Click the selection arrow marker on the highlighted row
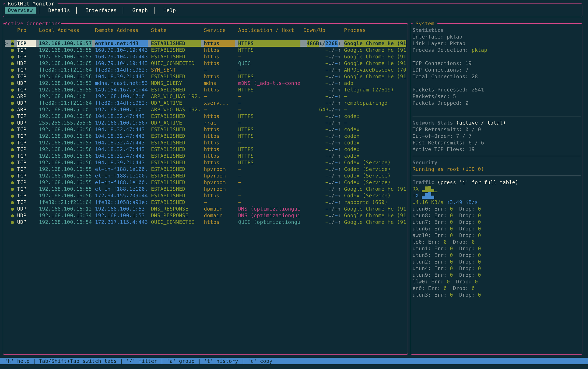Viewport: 588px width, 369px height. coord(6,43)
